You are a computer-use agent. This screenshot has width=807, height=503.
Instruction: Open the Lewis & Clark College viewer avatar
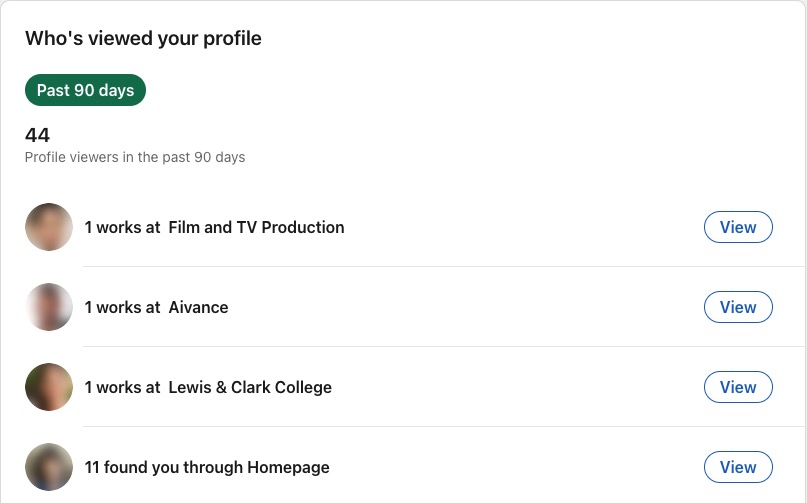[49, 387]
